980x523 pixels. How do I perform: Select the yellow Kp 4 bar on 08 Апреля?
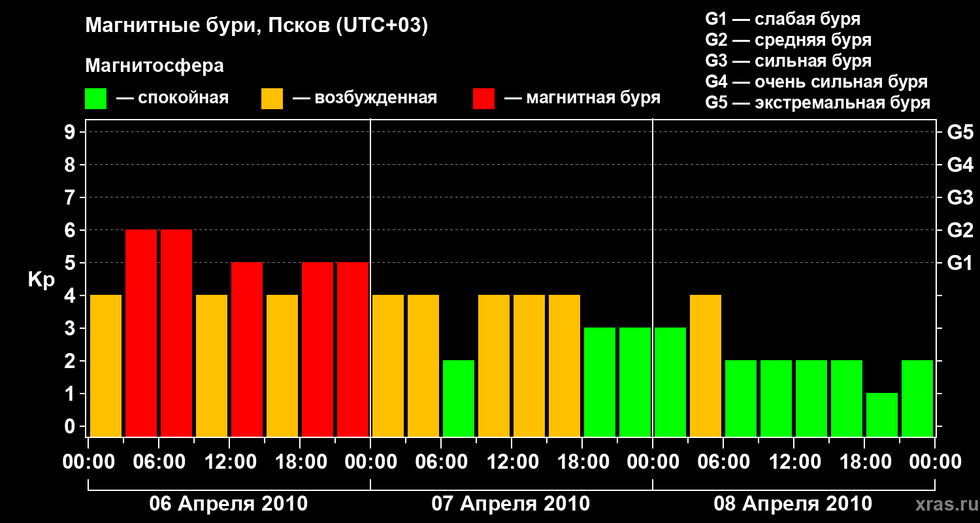(706, 365)
